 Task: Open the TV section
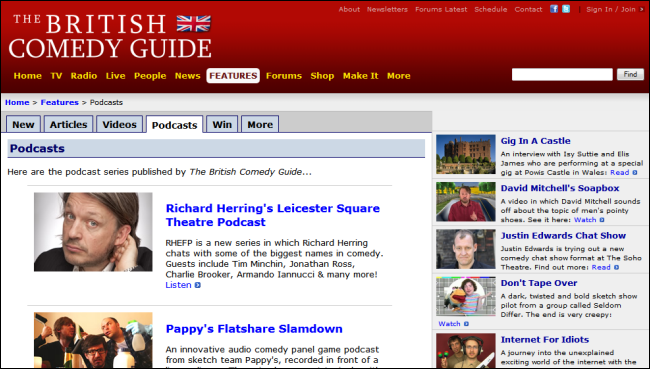point(56,76)
